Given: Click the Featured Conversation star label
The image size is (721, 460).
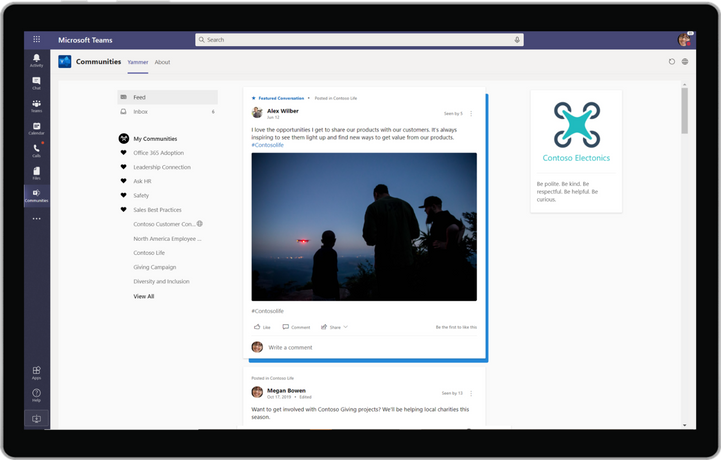Looking at the screenshot, I should [278, 98].
